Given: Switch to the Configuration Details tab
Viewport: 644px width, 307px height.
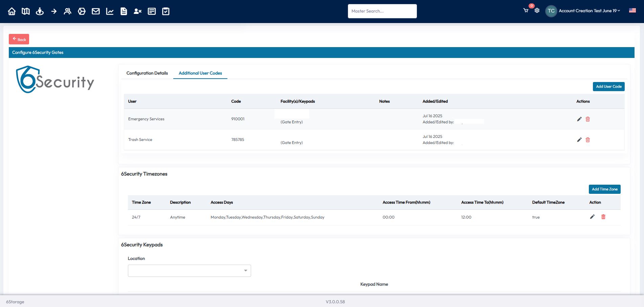Looking at the screenshot, I should 147,73.
